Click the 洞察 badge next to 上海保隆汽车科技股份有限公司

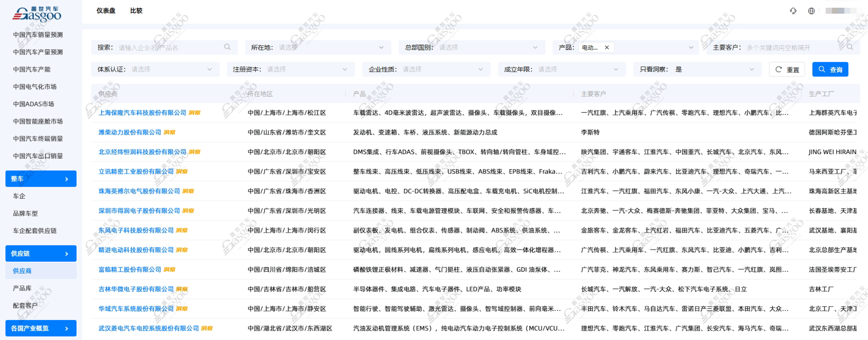[x=194, y=113]
